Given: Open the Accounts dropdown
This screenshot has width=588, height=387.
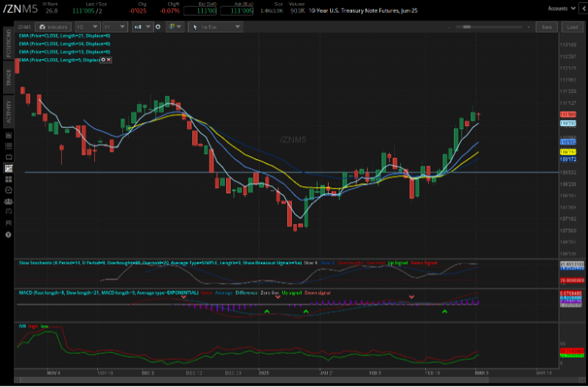Looking at the screenshot, I should [x=562, y=8].
